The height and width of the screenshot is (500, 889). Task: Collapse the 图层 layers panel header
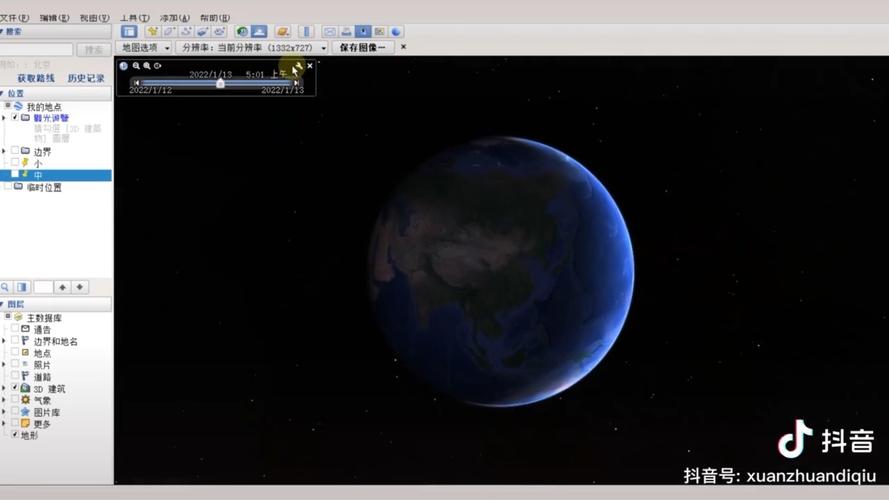coord(56,304)
